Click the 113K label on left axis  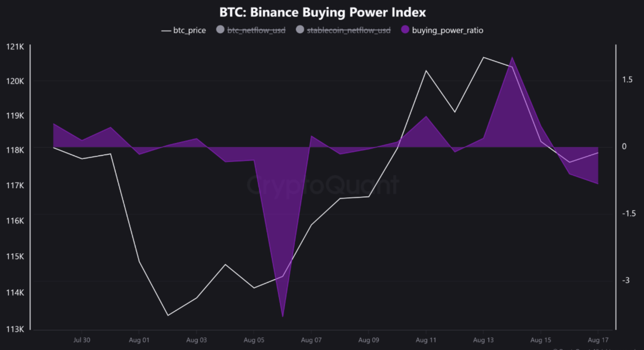pos(15,329)
